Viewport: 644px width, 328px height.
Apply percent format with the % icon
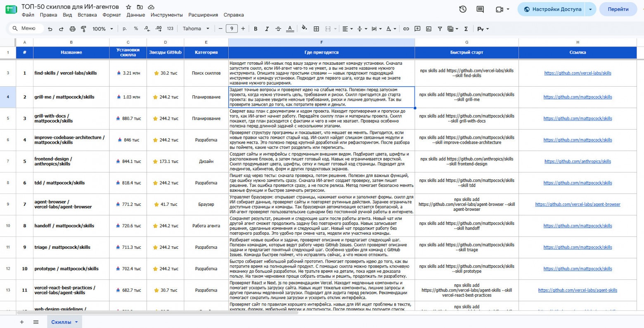(x=136, y=29)
